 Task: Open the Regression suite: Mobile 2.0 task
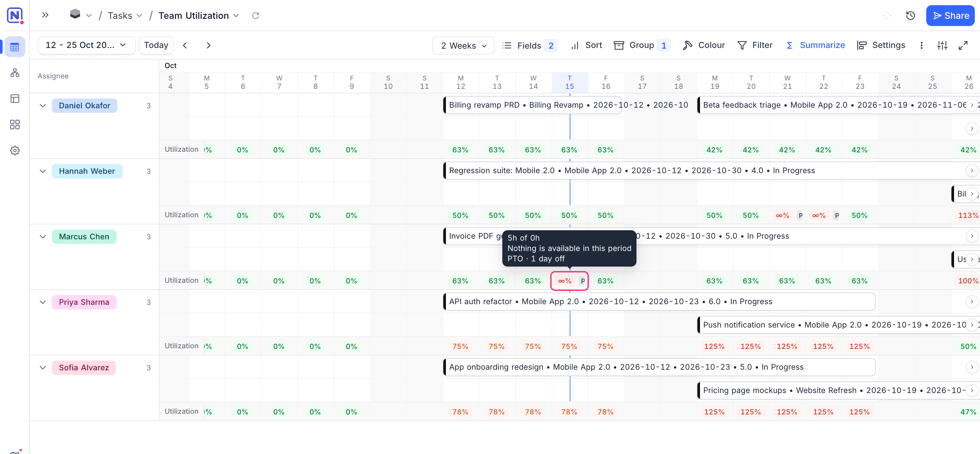(x=711, y=171)
